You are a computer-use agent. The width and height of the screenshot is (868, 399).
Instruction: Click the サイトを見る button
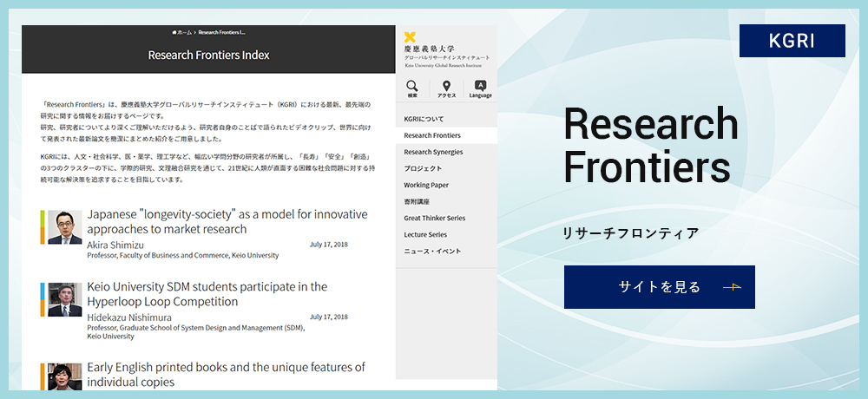[660, 287]
